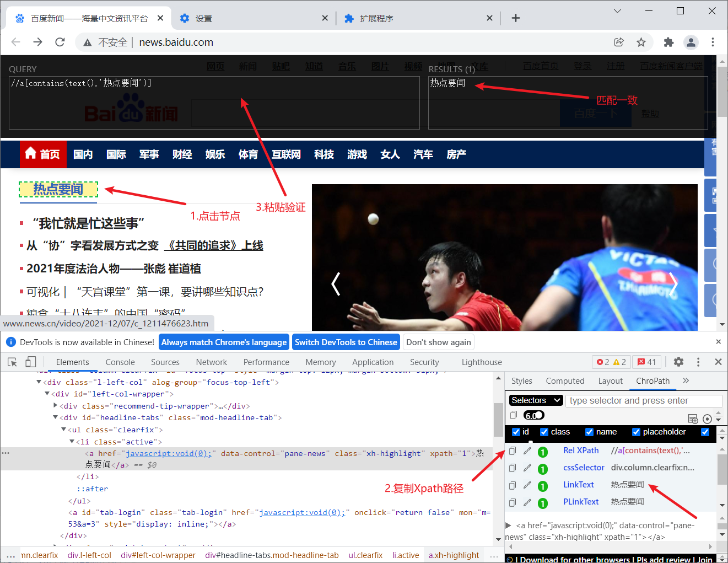Screen dimensions: 728x563
Task: Reload the current page
Action: 60,42
